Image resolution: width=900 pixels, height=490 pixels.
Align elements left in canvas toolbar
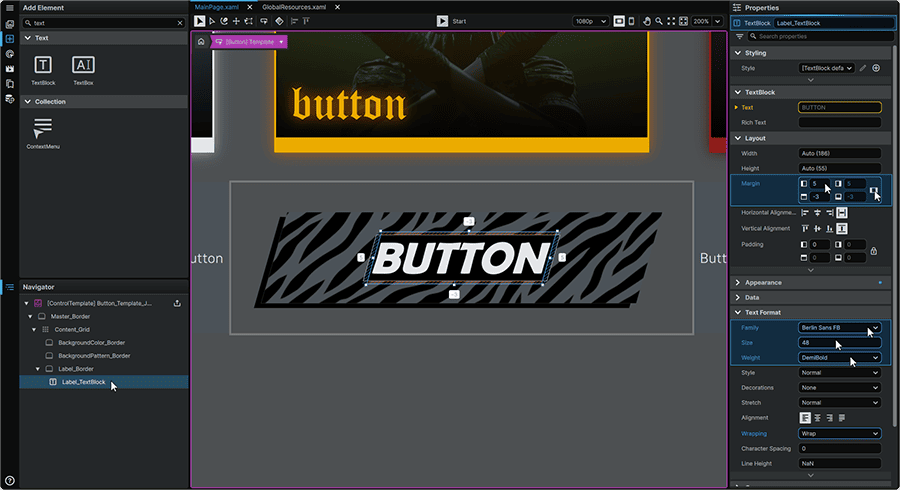(x=294, y=21)
